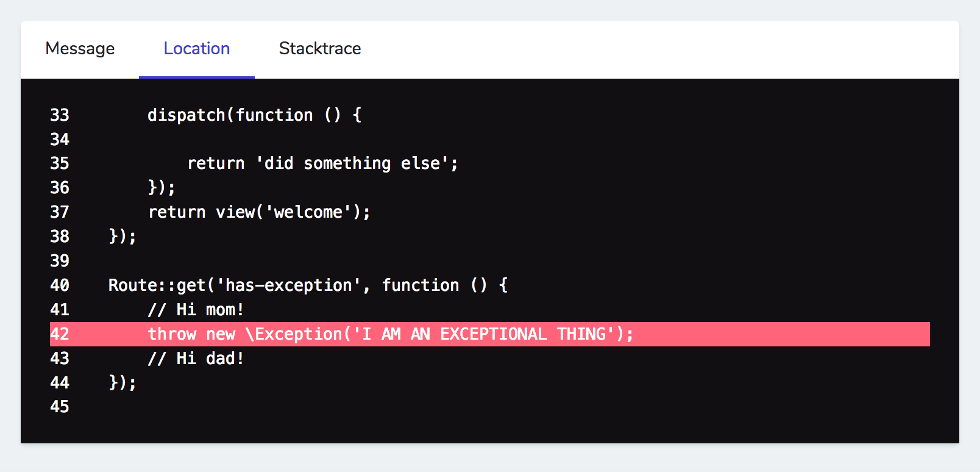
Task: Click the highlighted exception line of code
Action: click(390, 334)
